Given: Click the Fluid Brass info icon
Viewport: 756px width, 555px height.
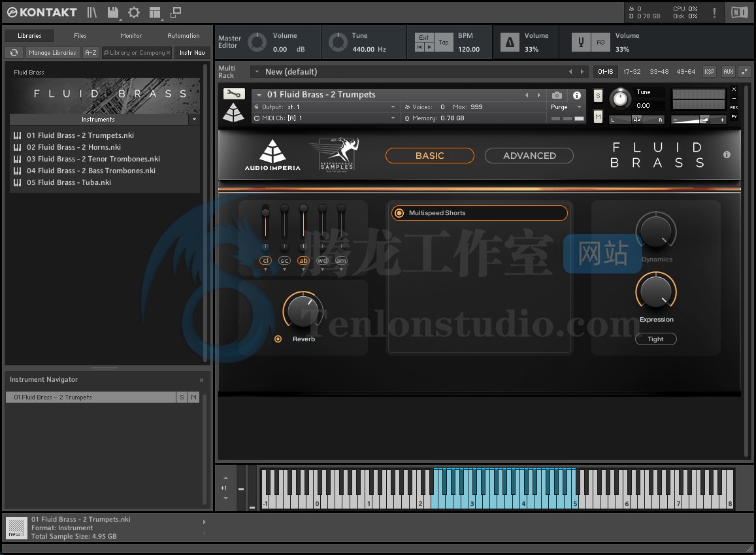Looking at the screenshot, I should pyautogui.click(x=727, y=155).
